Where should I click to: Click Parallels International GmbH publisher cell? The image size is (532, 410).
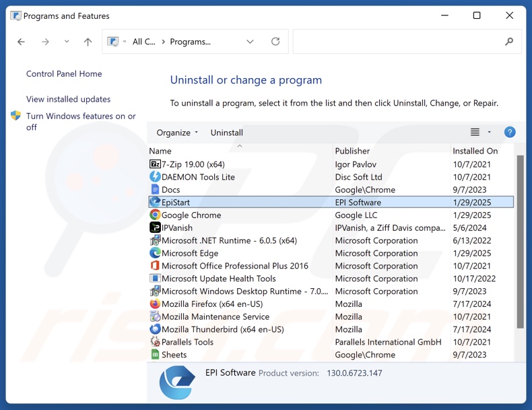point(388,342)
